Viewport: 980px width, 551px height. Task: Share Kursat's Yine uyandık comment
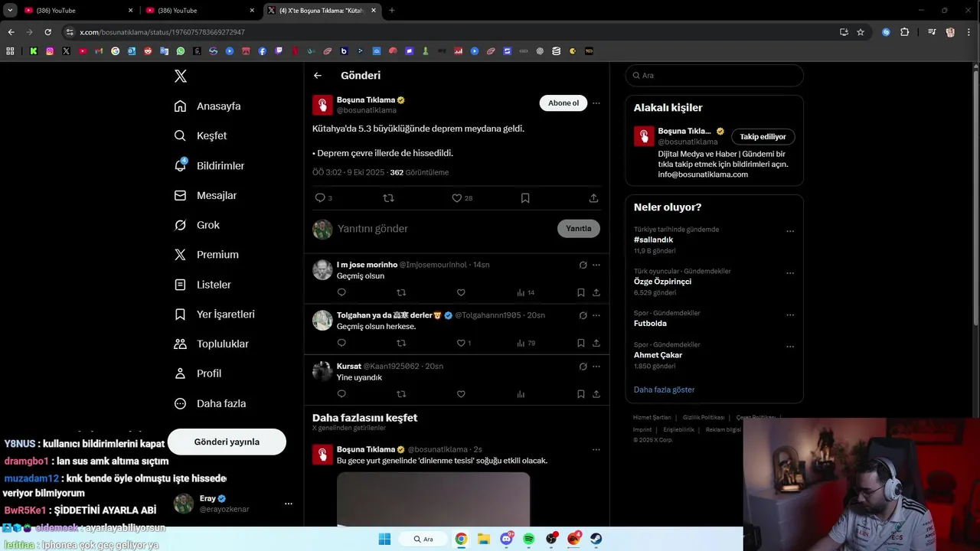tap(596, 394)
